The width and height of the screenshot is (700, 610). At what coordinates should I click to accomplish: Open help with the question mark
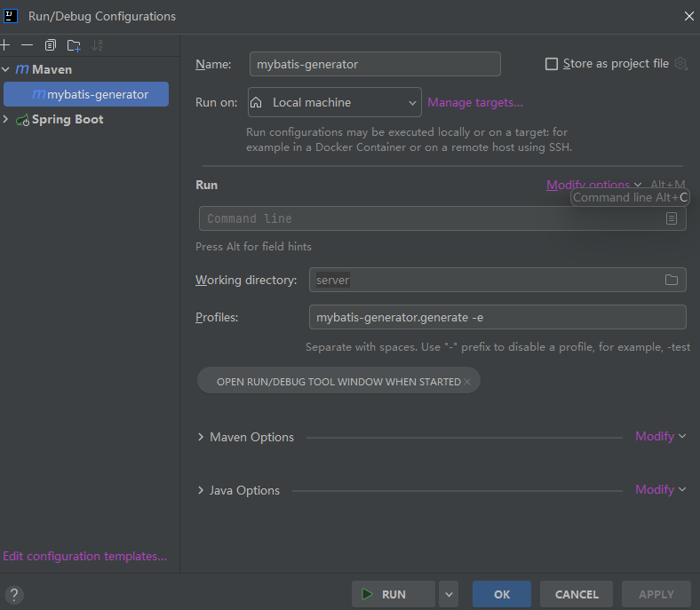click(x=14, y=594)
